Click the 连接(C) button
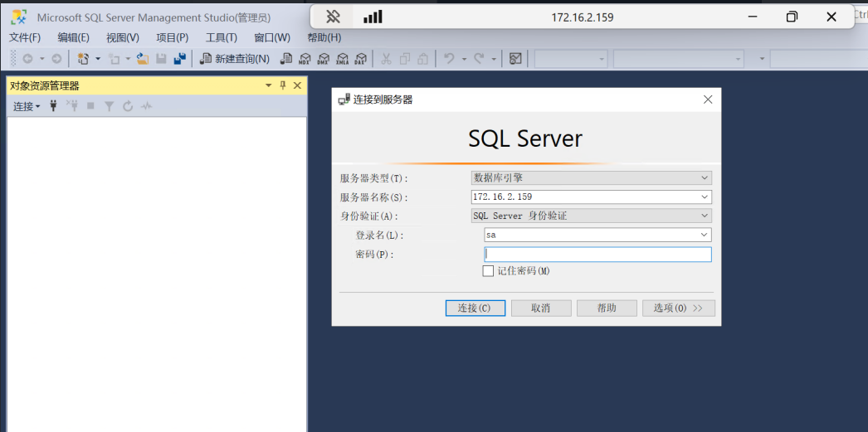 (x=475, y=308)
